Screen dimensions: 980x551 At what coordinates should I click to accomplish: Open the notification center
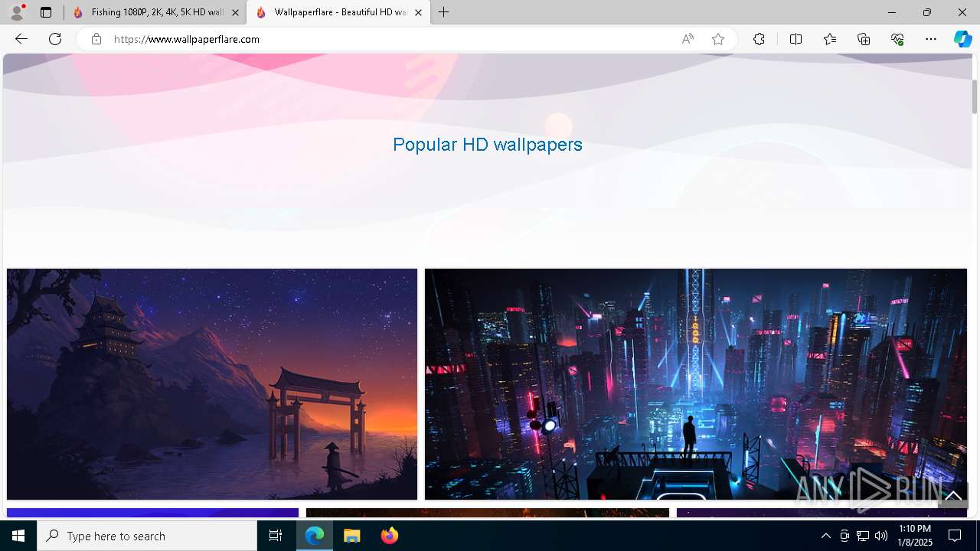pyautogui.click(x=955, y=536)
